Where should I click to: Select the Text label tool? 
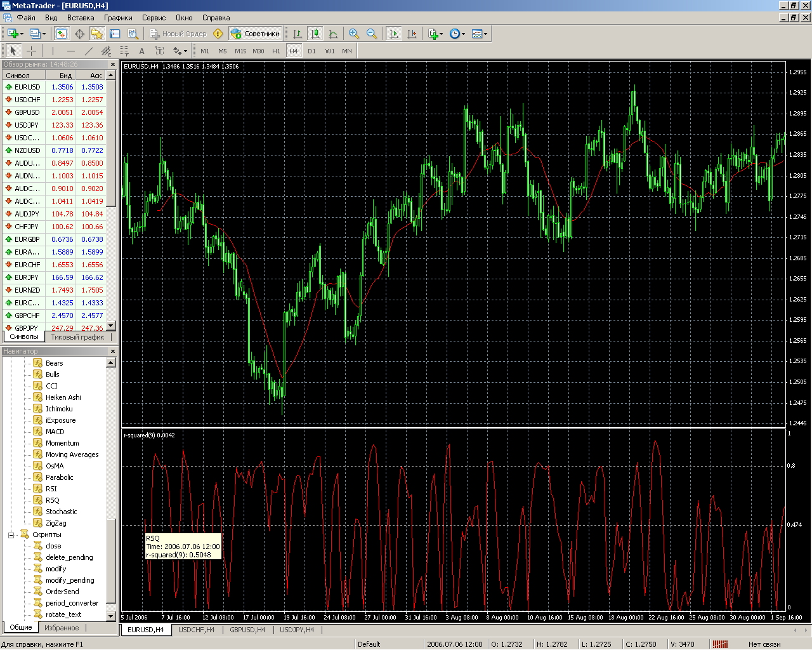[x=141, y=51]
